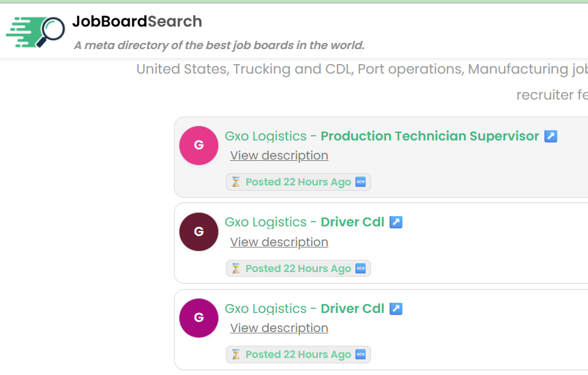
Task: Click the JobBoardSearch site title text
Action: tap(137, 21)
